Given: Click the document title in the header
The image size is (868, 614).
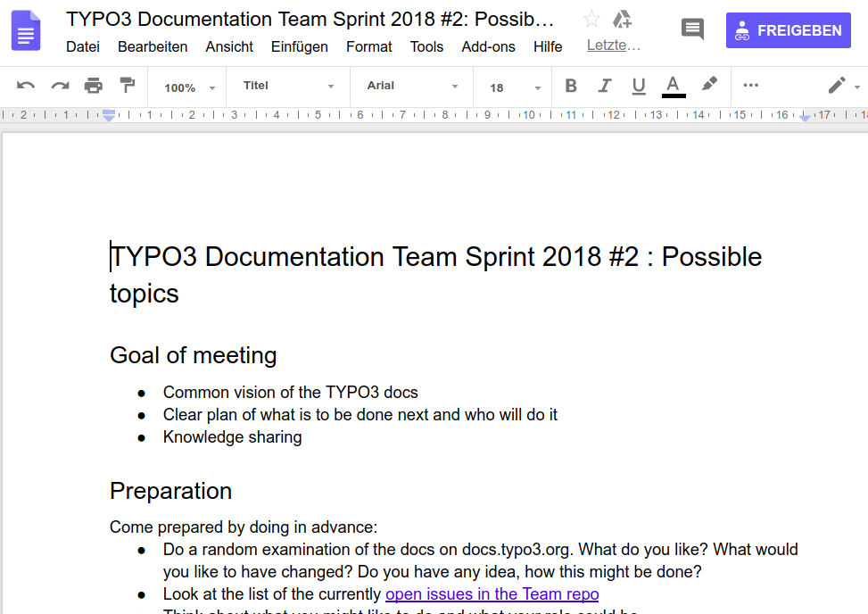Looking at the screenshot, I should [x=310, y=20].
